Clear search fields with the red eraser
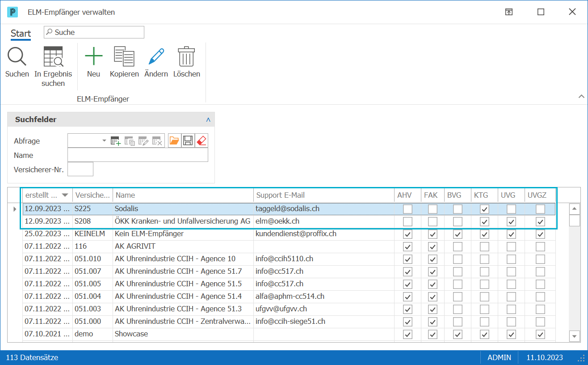This screenshot has width=588, height=365. (202, 141)
